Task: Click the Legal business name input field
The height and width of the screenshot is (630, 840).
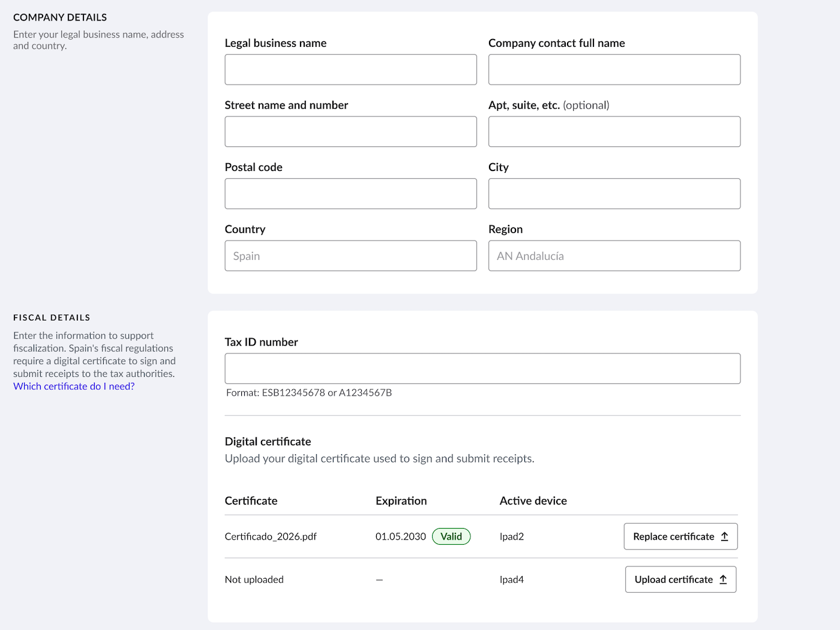Action: click(x=350, y=70)
